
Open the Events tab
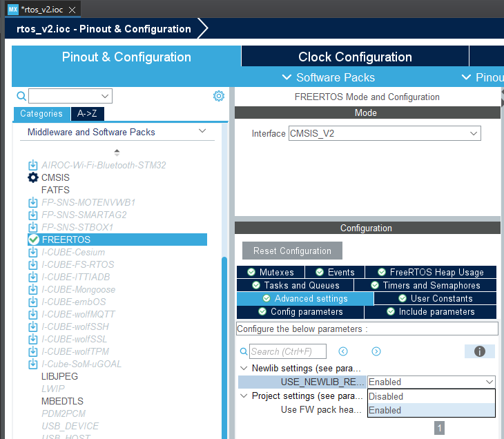(335, 272)
